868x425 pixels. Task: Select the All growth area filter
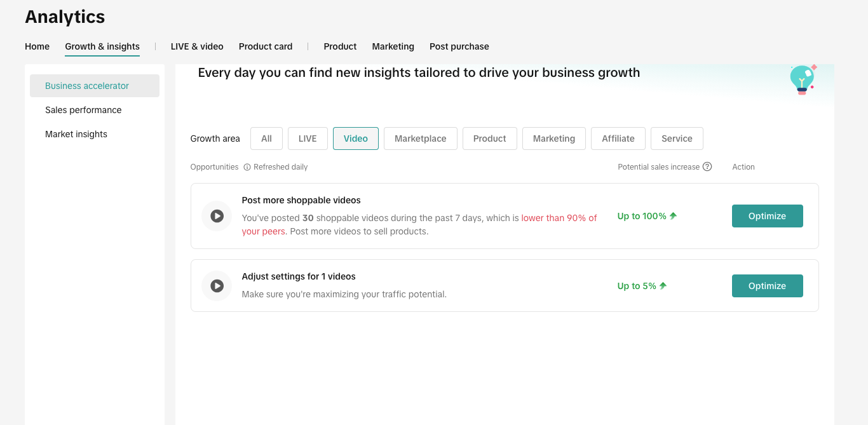[266, 138]
